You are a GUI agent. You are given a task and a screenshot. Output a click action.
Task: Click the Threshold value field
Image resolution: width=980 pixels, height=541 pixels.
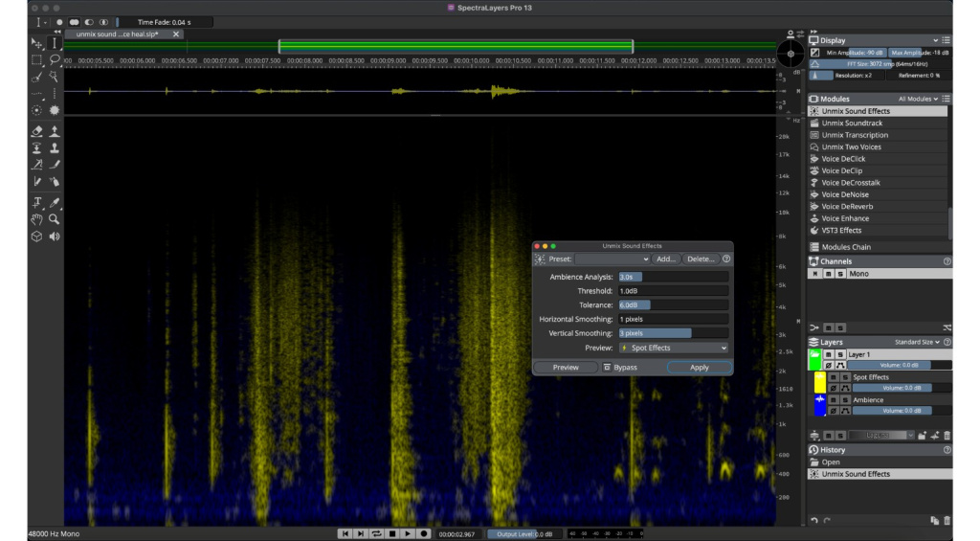coord(674,291)
